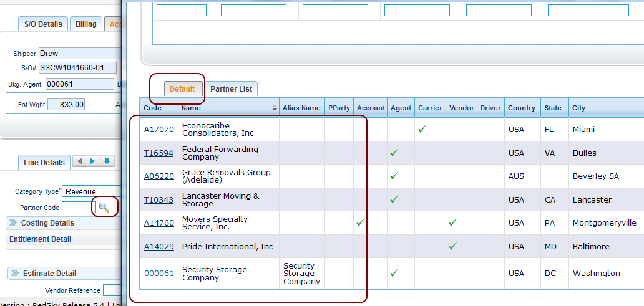This screenshot has height=306, width=644.
Task: Sort the table by Name column arrows
Action: (275, 108)
